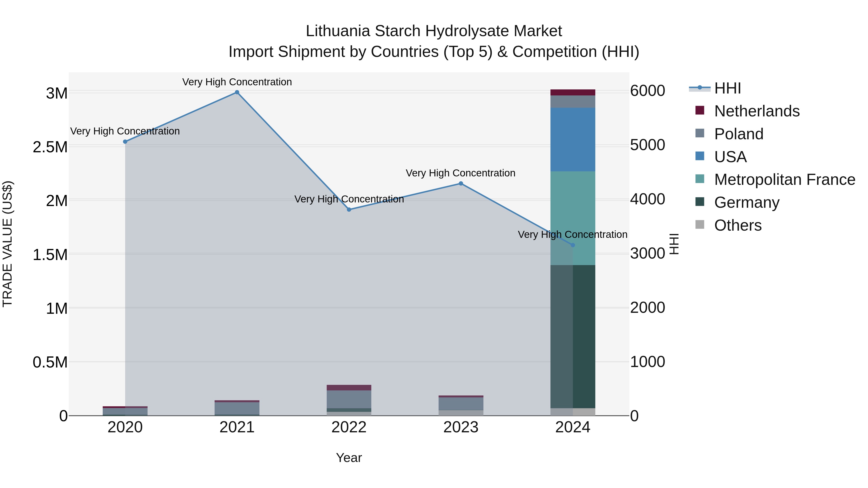Click the Germany dark green legend swatch
Image resolution: width=868 pixels, height=488 pixels.
tap(700, 202)
